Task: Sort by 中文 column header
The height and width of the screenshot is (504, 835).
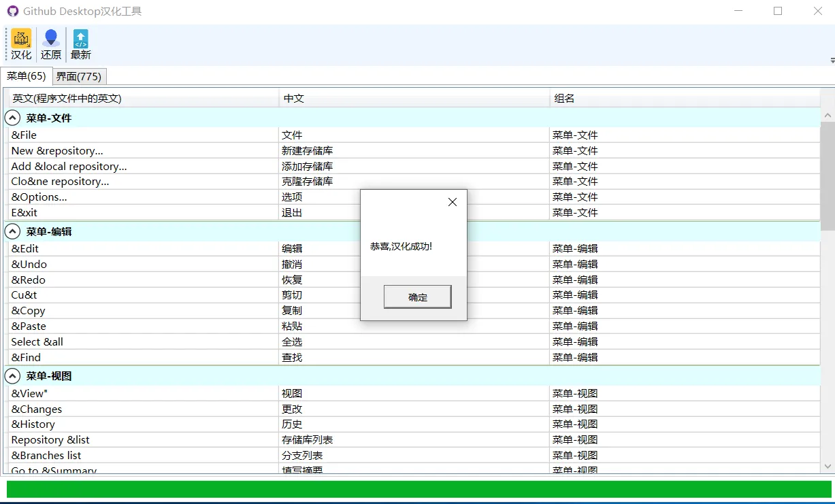Action: click(414, 99)
